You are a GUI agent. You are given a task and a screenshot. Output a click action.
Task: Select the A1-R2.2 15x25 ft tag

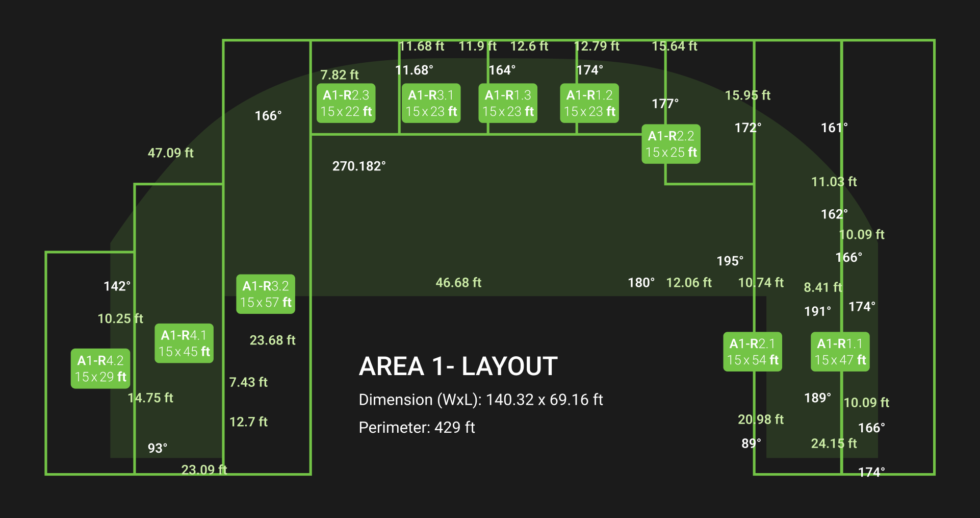pyautogui.click(x=670, y=144)
